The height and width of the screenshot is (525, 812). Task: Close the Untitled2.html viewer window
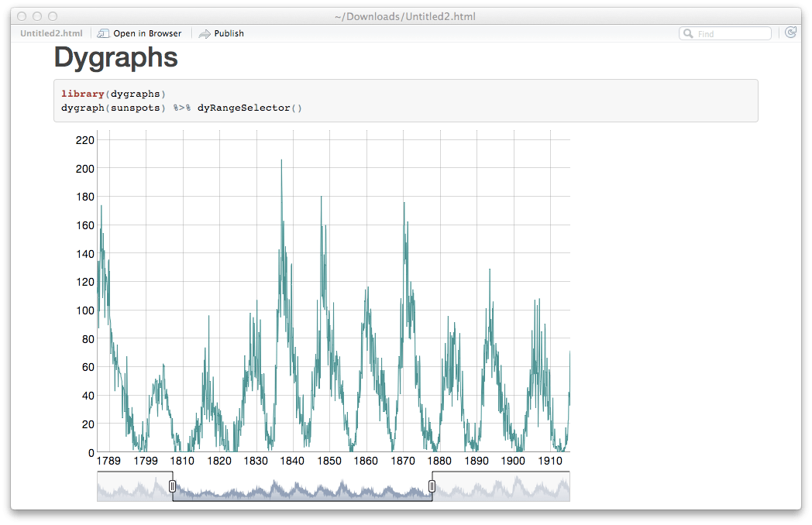(22, 16)
